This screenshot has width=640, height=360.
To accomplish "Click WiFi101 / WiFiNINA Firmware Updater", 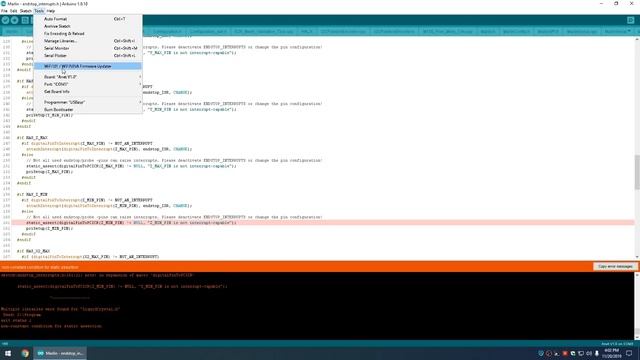I will 88,66.
